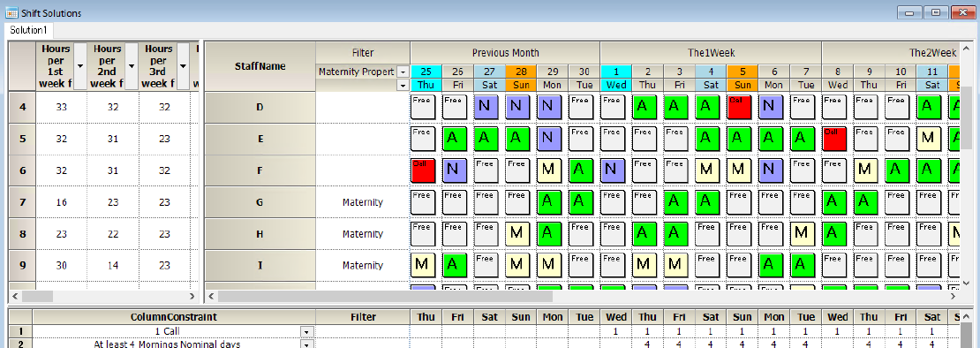Click the Shift Solutions window icon
980x348 pixels.
tap(11, 12)
